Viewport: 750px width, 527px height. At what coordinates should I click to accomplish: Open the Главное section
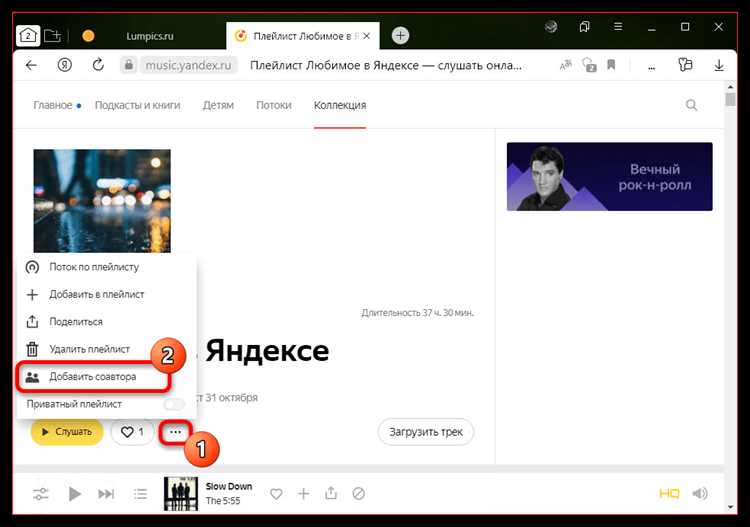tap(53, 105)
